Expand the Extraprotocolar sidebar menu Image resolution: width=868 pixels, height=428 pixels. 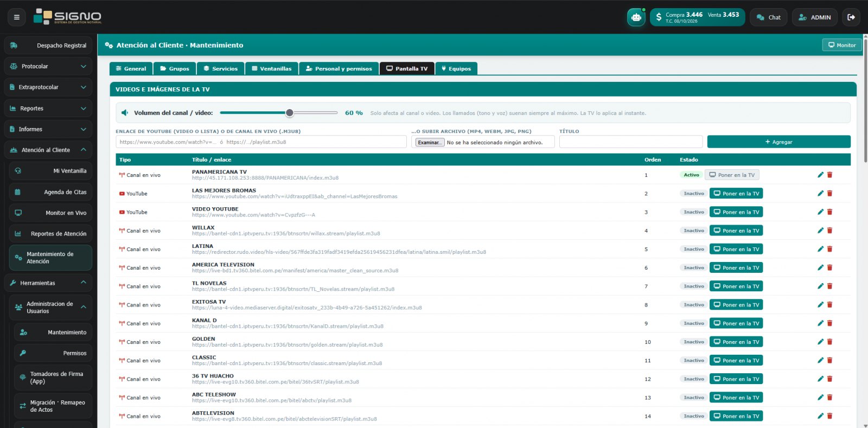[48, 87]
